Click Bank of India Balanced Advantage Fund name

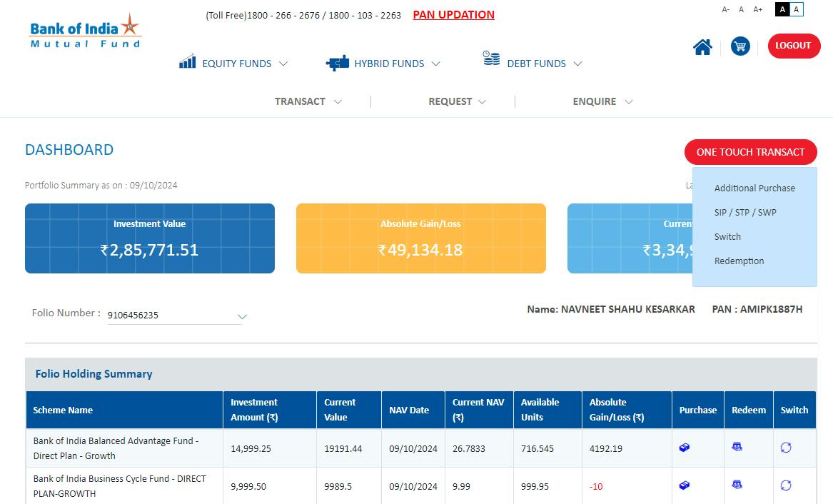(116, 448)
